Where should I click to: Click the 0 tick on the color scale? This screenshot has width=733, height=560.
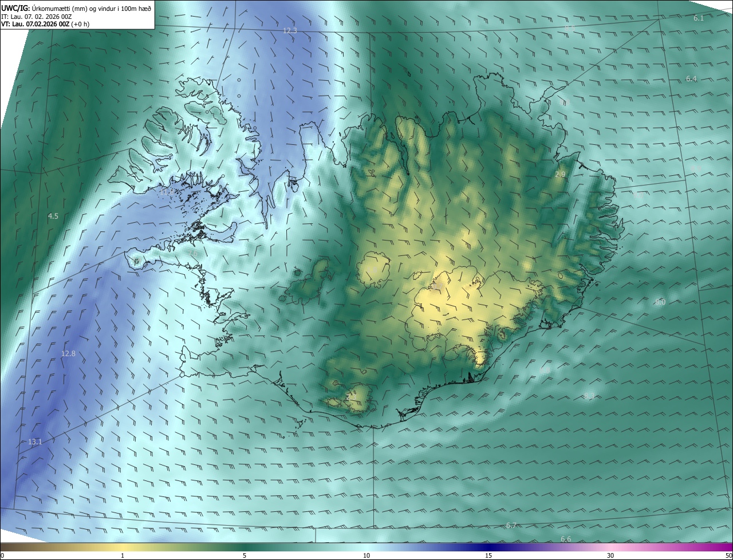[2, 555]
